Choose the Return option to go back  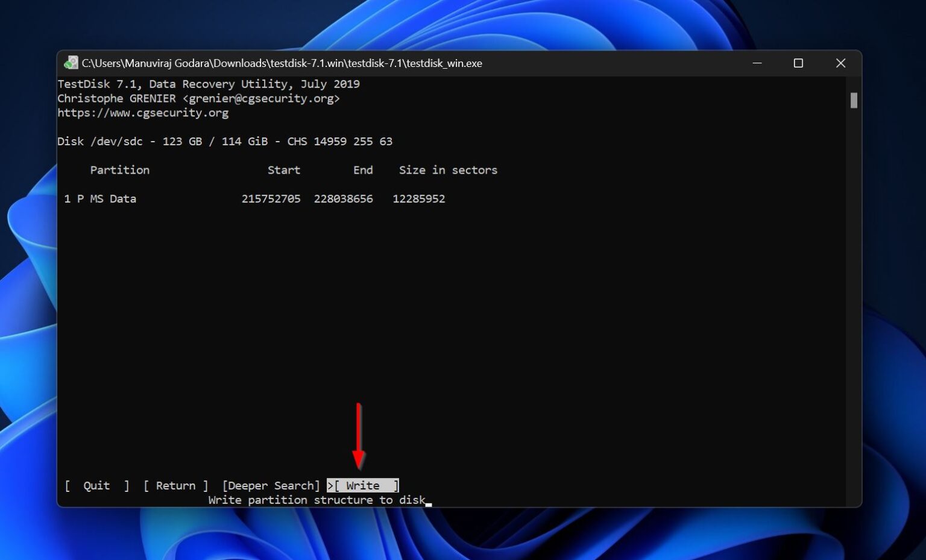[176, 485]
